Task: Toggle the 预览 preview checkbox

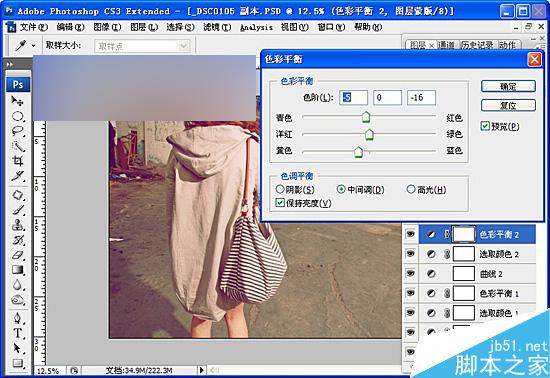Action: pyautogui.click(x=485, y=126)
